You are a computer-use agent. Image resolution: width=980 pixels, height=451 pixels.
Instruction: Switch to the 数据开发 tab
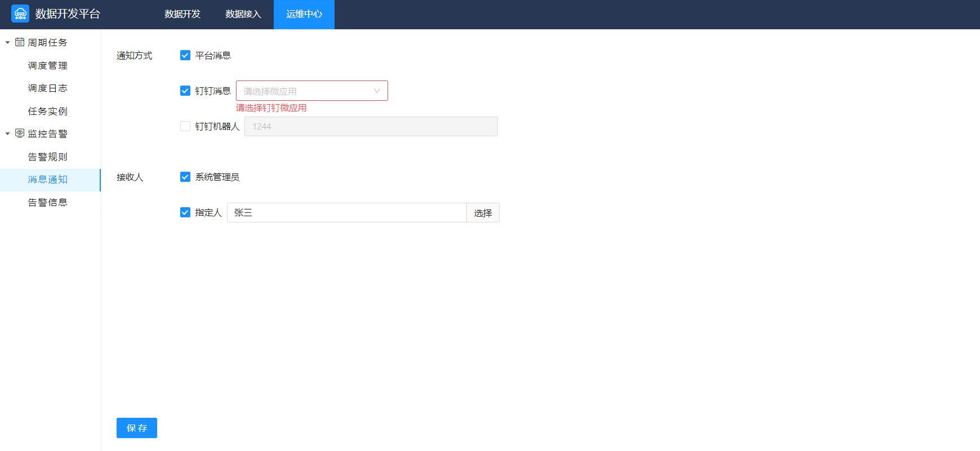(x=182, y=14)
